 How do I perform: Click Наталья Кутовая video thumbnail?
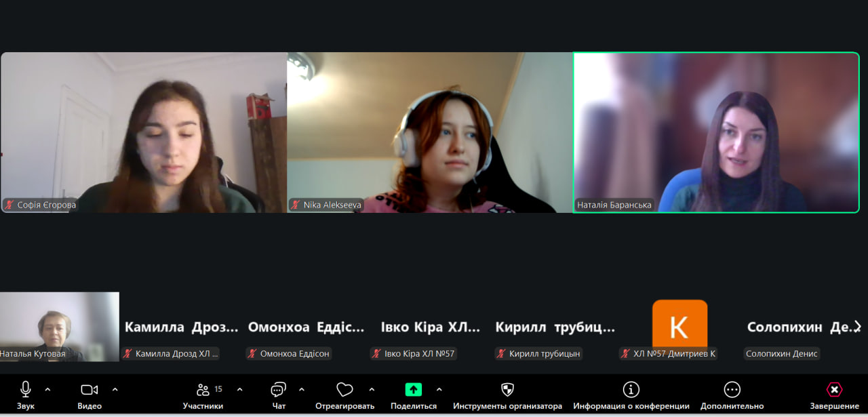click(59, 326)
